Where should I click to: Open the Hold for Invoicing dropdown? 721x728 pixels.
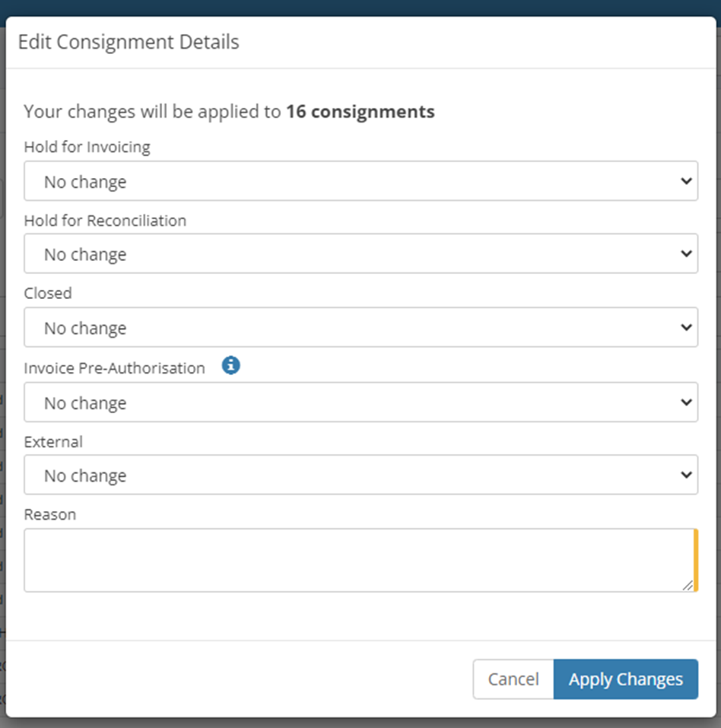(x=360, y=182)
